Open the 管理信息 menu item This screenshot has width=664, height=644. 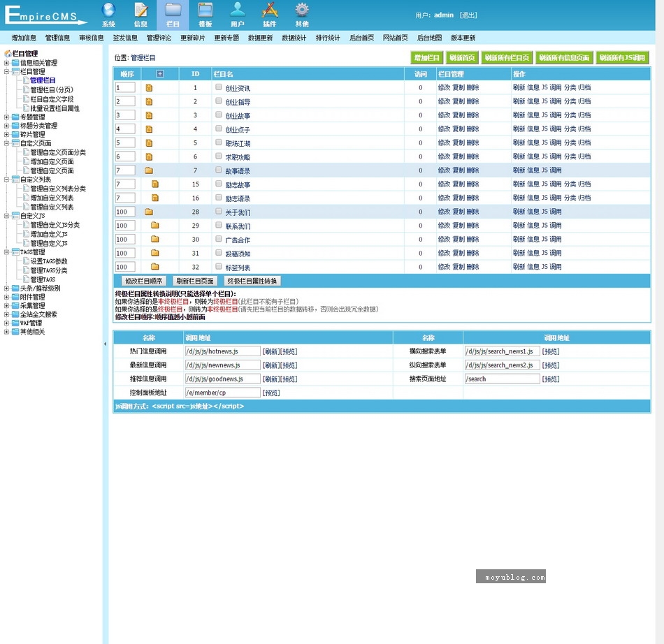[57, 38]
